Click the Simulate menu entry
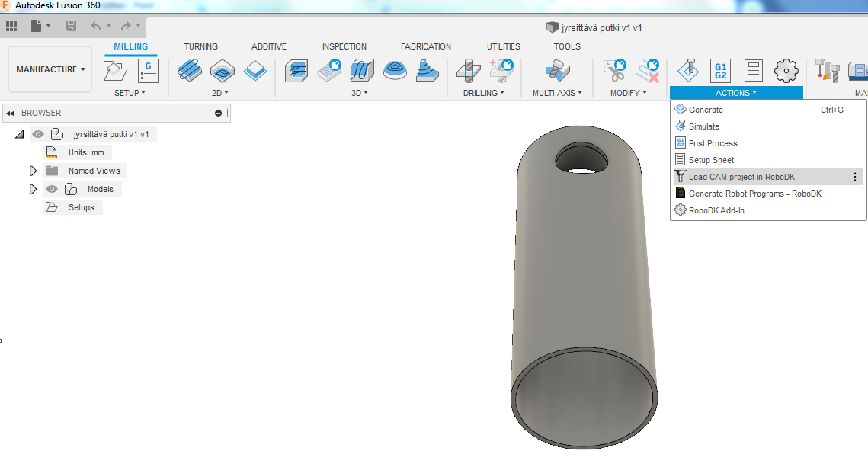868x467 pixels. click(703, 126)
